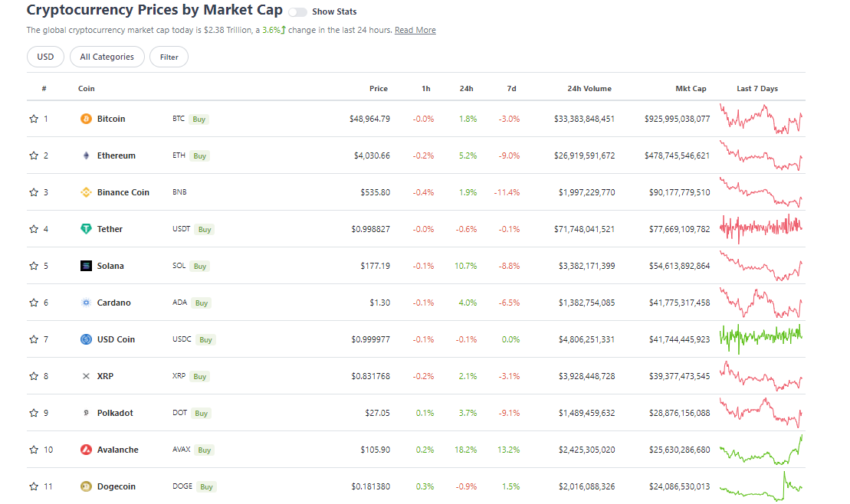Click the Tether logo icon

pyautogui.click(x=86, y=229)
